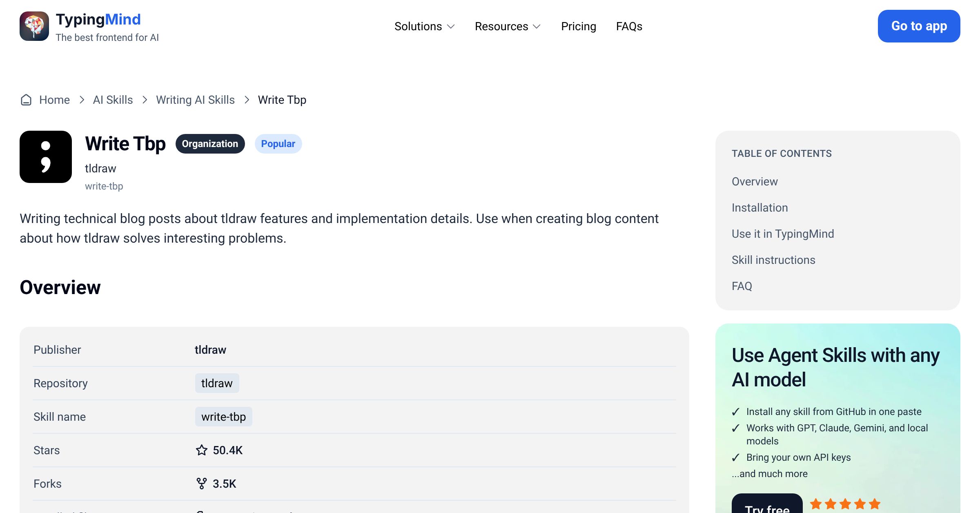Screen dimensions: 980x513
Task: Jump to Installation in table of contents
Action: click(x=760, y=207)
